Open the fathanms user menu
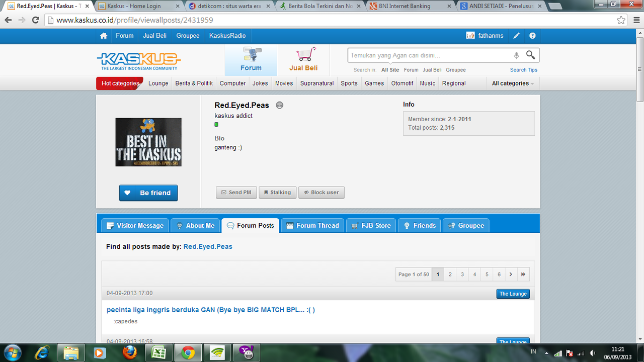Screen dimensions: 644x362 [485, 36]
